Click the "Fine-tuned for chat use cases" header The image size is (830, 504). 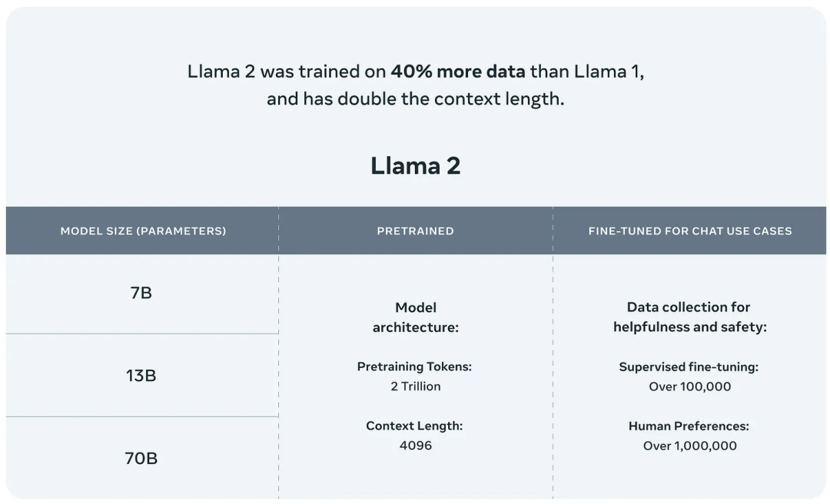tap(689, 230)
